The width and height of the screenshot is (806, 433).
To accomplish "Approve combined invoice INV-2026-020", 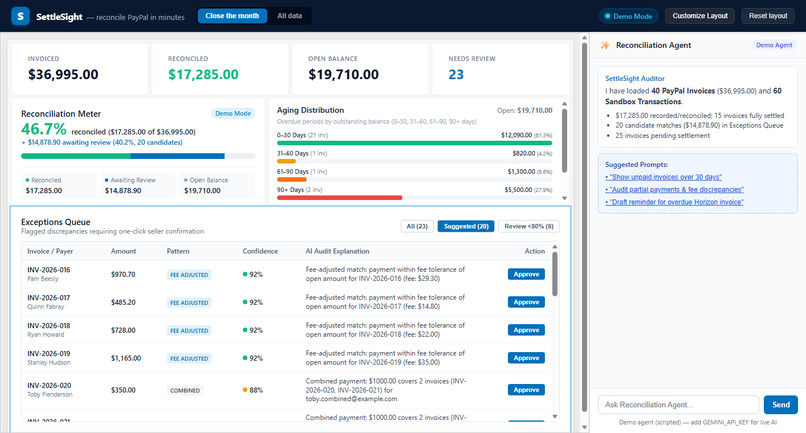I will (526, 390).
